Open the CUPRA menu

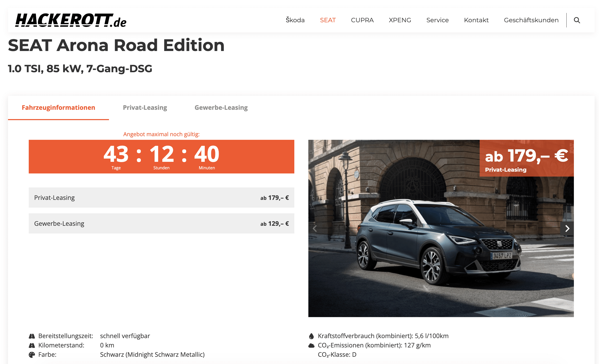click(362, 20)
